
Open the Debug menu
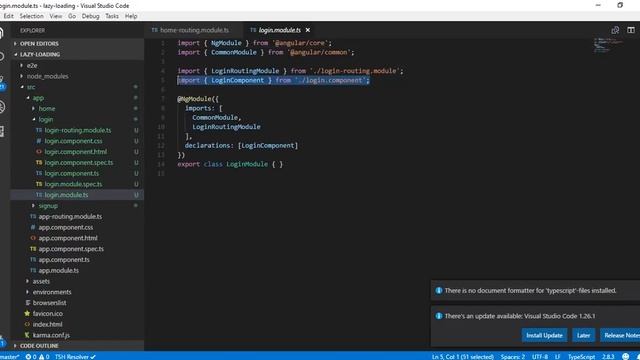click(x=91, y=16)
